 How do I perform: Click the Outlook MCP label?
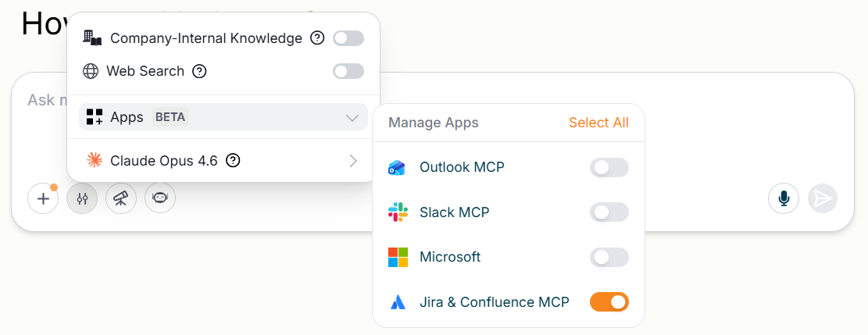tap(463, 166)
